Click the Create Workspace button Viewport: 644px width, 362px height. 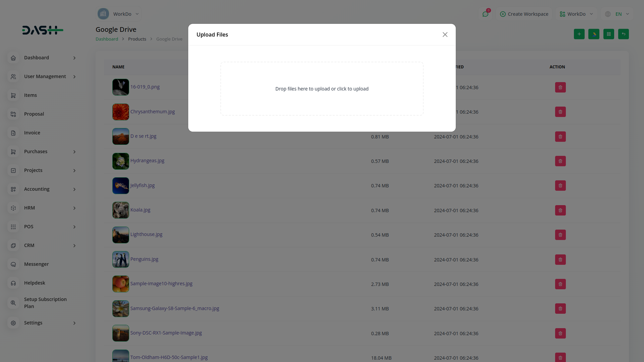tap(524, 14)
